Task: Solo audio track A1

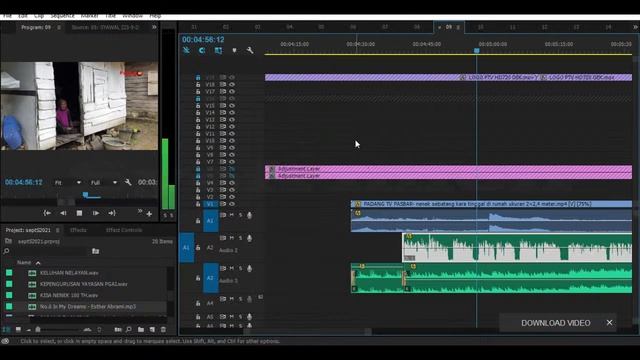Action: pyautogui.click(x=240, y=215)
